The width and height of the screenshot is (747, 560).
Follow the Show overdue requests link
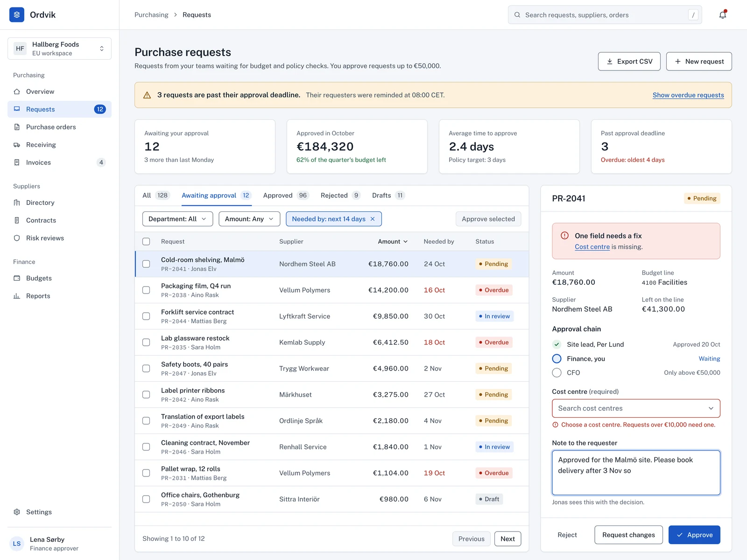[x=688, y=95]
